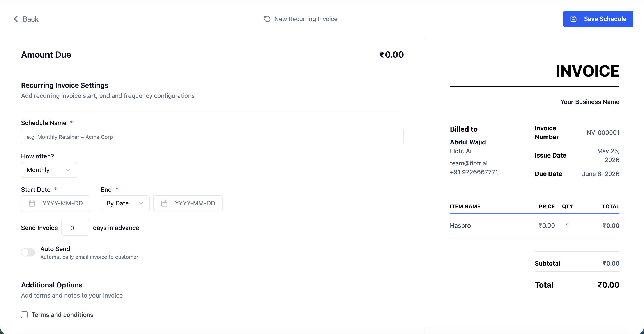Focus the Schedule Name input field
Screen dimensions: 644x334
click(212, 136)
